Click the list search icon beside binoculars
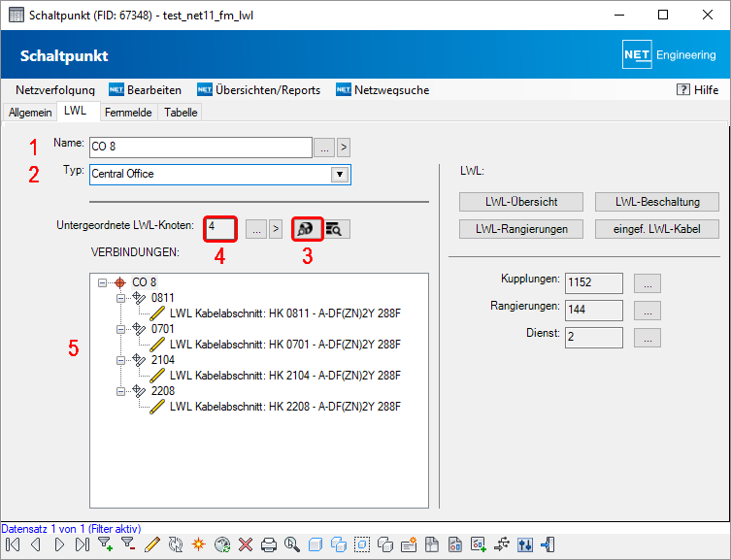This screenshot has width=731, height=560. tap(337, 229)
